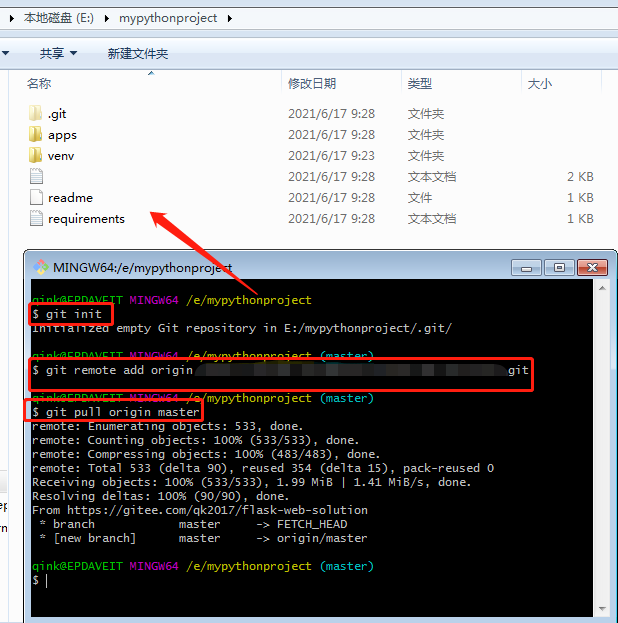Screen dimensions: 618x623
Task: Expand breadcrumb arrow after 本地磁盘 (E:)
Action: tap(107, 18)
